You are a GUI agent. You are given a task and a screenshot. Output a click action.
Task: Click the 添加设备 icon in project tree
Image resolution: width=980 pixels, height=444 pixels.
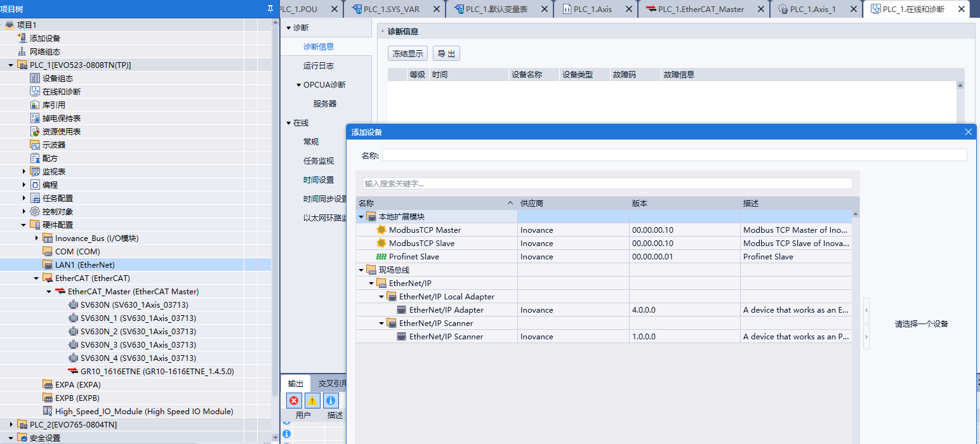coord(22,38)
